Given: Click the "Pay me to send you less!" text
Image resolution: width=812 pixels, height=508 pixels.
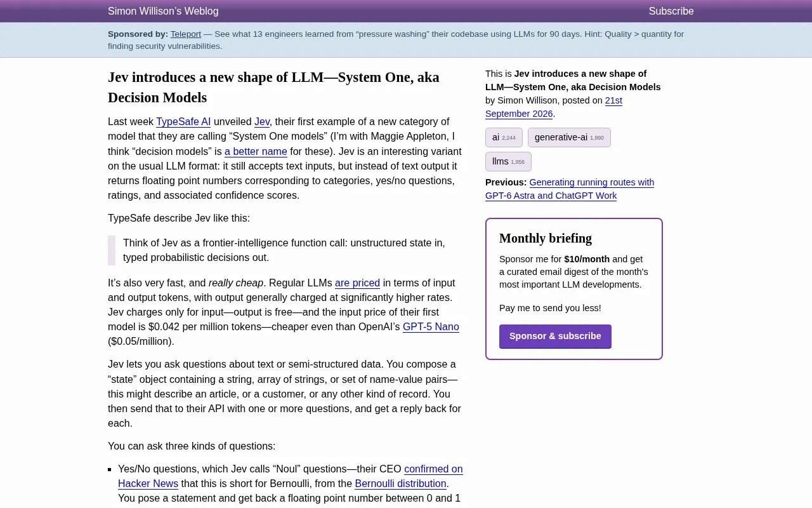Looking at the screenshot, I should pyautogui.click(x=550, y=308).
